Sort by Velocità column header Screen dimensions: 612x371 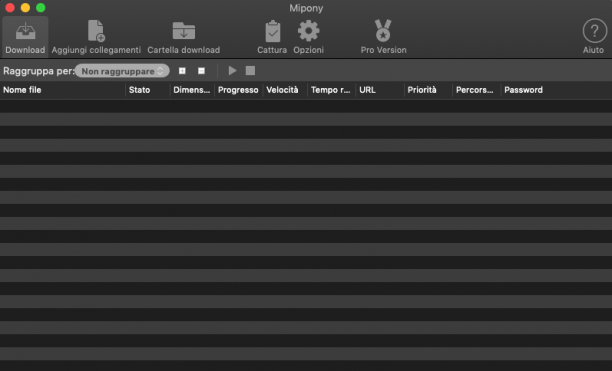[x=285, y=90]
